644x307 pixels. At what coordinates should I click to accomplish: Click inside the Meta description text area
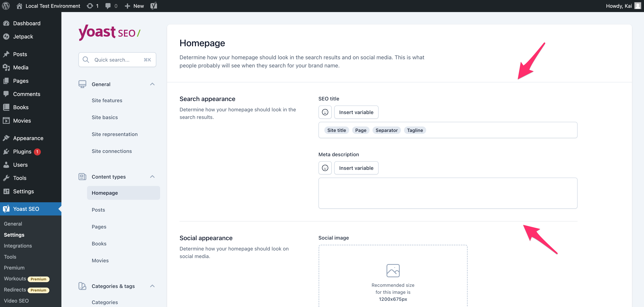(447, 193)
